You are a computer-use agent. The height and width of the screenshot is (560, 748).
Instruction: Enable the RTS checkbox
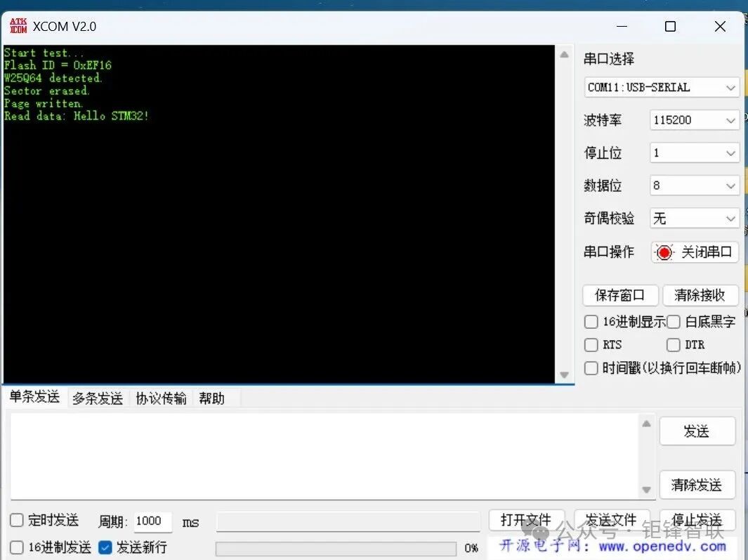[x=591, y=345]
